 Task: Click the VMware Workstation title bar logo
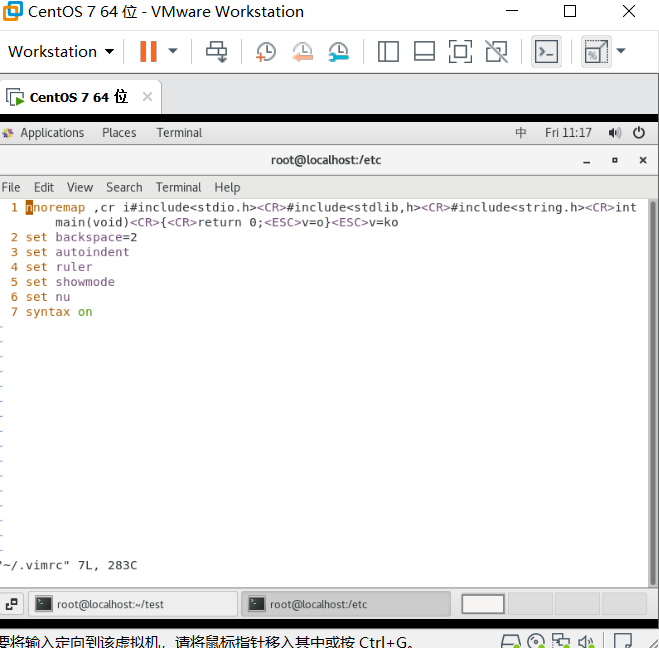[13, 11]
